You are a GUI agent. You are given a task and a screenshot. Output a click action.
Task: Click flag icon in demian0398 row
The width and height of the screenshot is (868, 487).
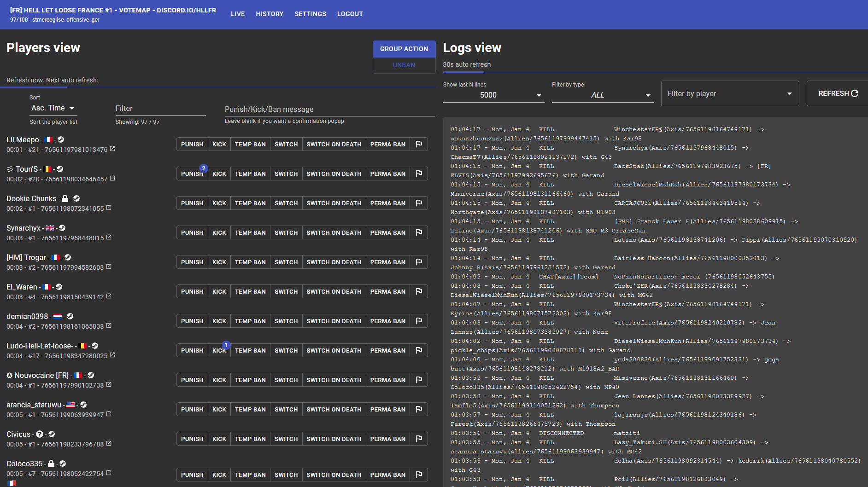coord(419,321)
